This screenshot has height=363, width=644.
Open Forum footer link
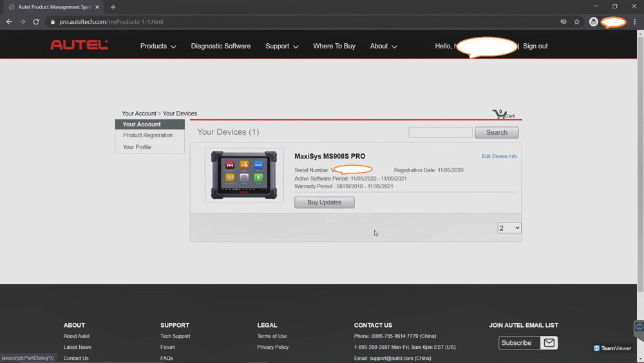[167, 347]
